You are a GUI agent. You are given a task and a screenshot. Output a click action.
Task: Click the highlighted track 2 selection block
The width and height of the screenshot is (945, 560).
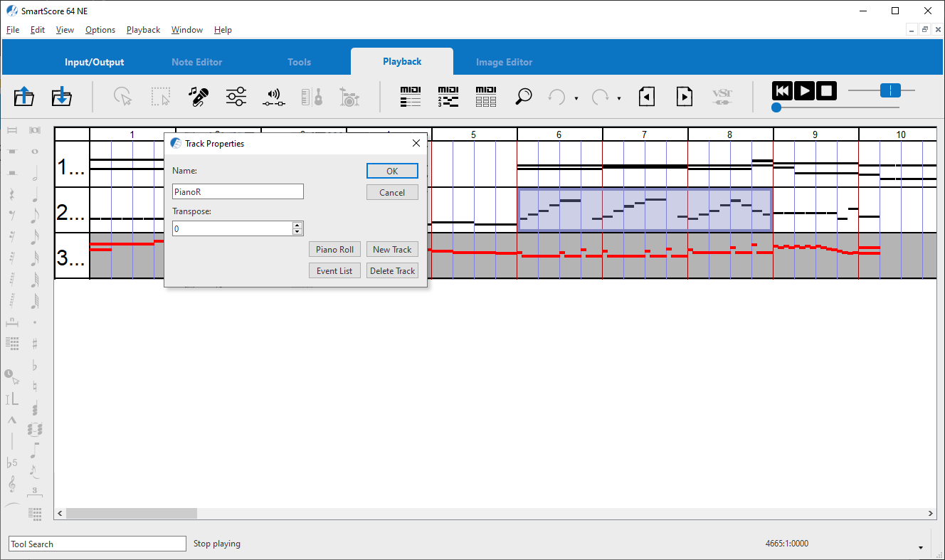point(645,210)
